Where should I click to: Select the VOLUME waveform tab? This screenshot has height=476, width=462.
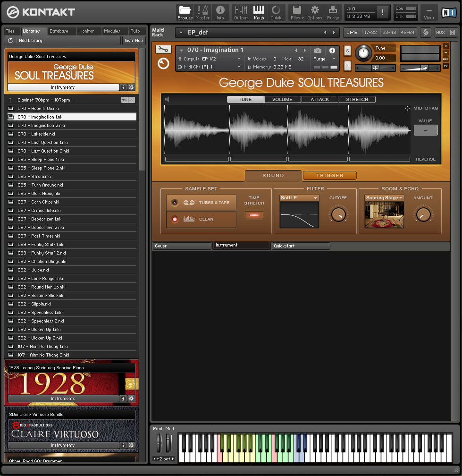click(x=282, y=99)
